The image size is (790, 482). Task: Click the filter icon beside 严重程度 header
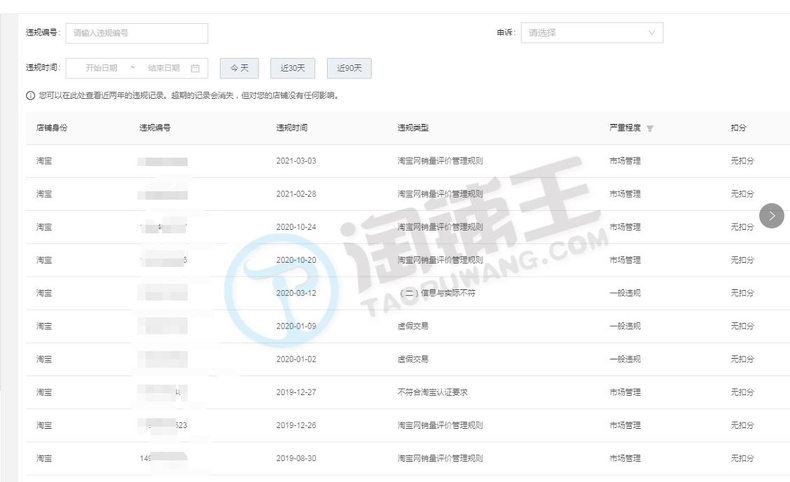(650, 129)
